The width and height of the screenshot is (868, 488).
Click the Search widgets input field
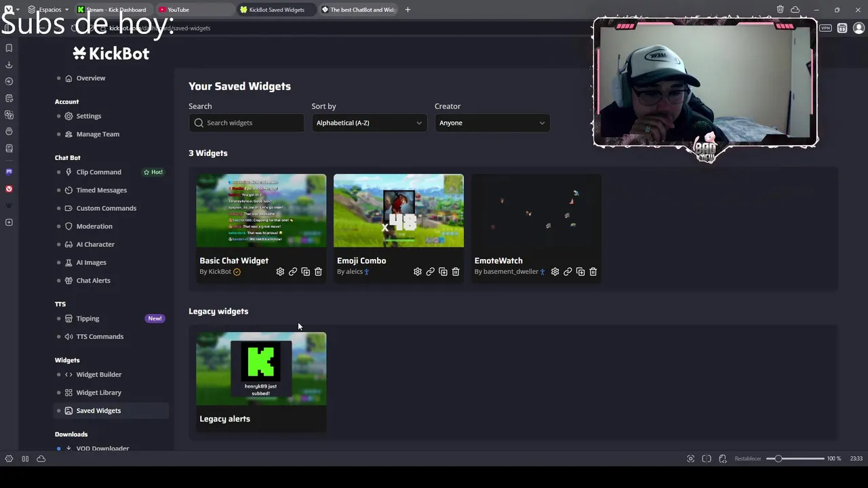pyautogui.click(x=247, y=123)
